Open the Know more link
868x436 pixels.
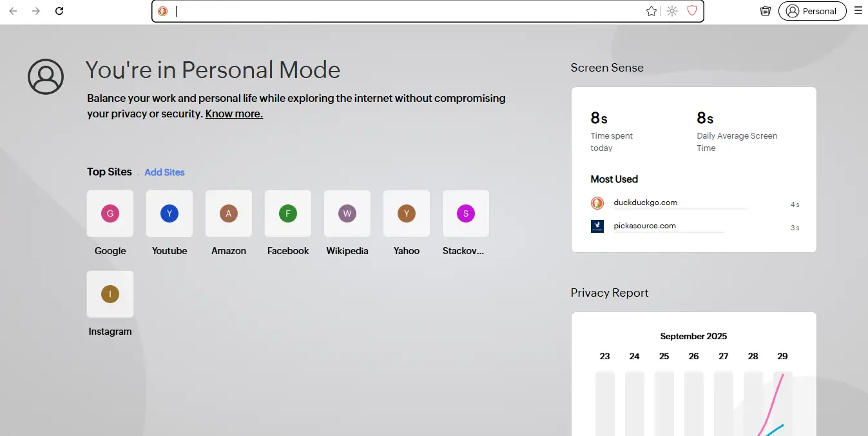(x=234, y=114)
